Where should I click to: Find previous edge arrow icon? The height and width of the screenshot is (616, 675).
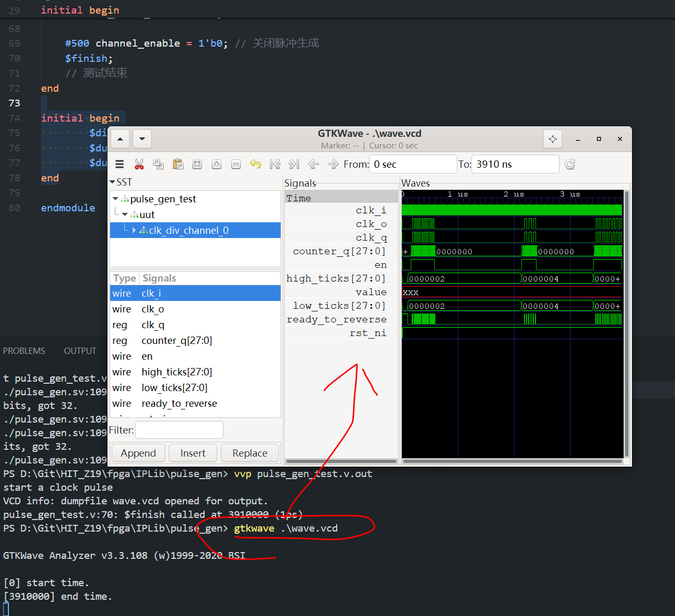tap(314, 164)
